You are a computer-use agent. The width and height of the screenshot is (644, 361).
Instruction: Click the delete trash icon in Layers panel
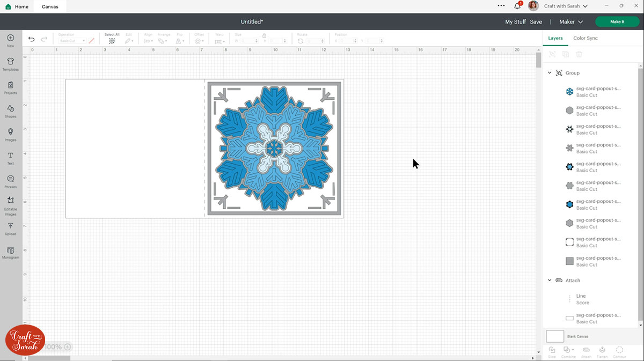point(579,54)
